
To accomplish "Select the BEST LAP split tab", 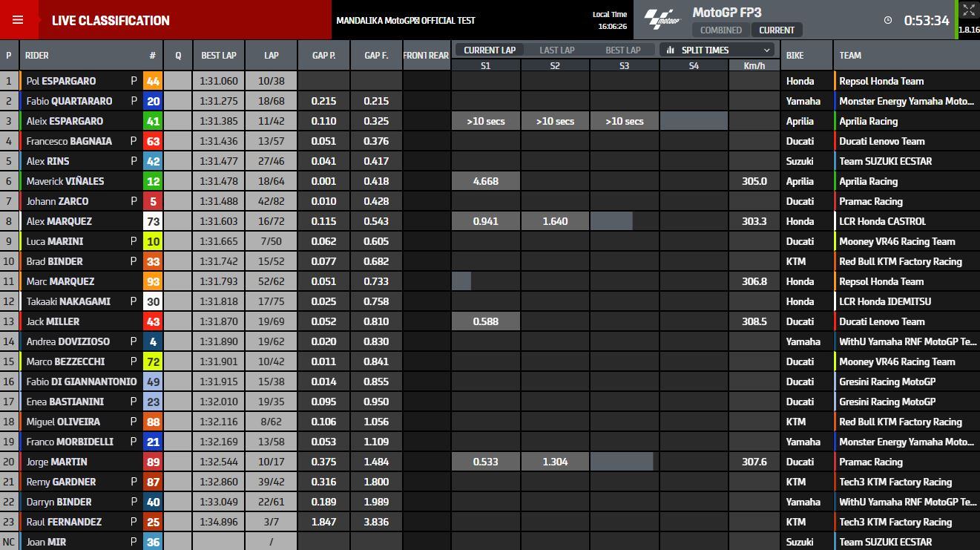I will click(x=623, y=50).
